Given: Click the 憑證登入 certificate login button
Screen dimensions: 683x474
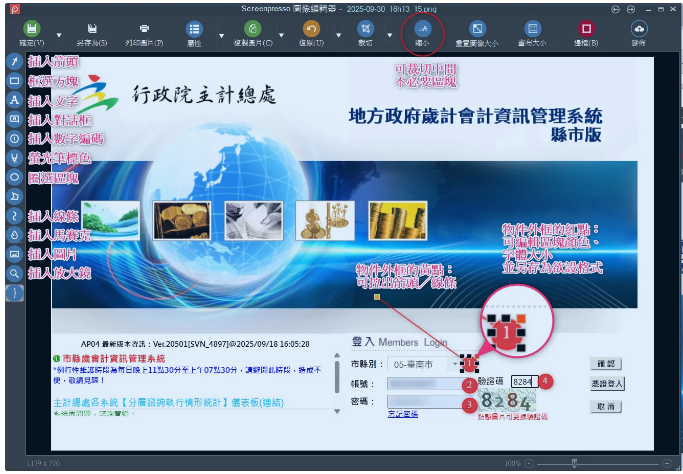Looking at the screenshot, I should [x=607, y=383].
